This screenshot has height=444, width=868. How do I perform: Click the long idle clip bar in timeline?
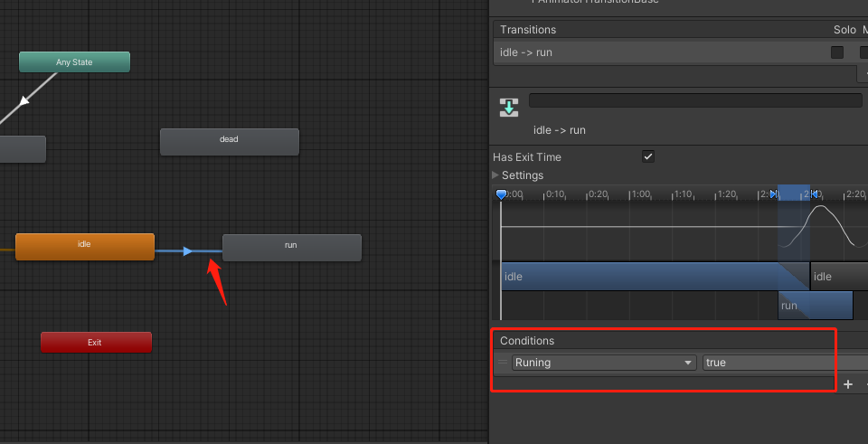(x=655, y=276)
